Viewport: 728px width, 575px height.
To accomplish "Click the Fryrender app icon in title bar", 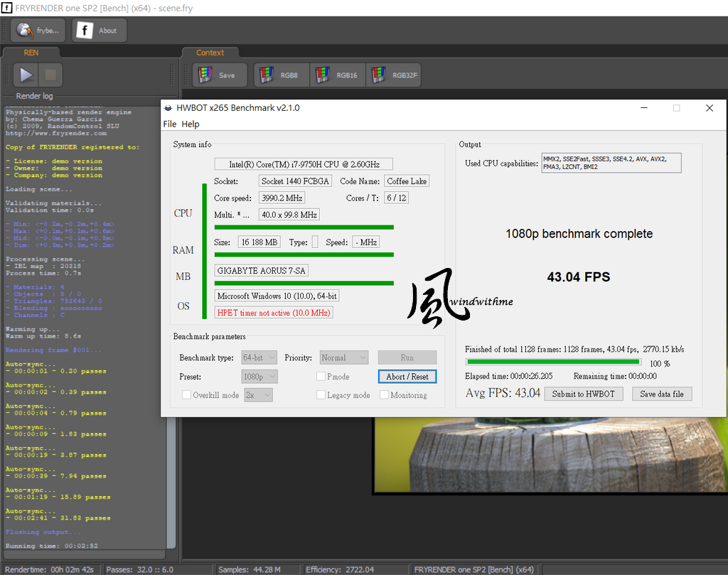I will coord(6,8).
